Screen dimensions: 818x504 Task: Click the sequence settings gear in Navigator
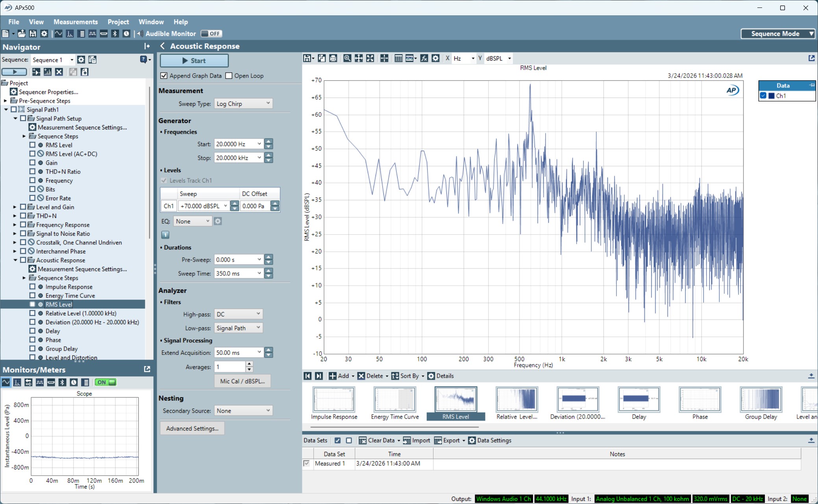point(81,60)
